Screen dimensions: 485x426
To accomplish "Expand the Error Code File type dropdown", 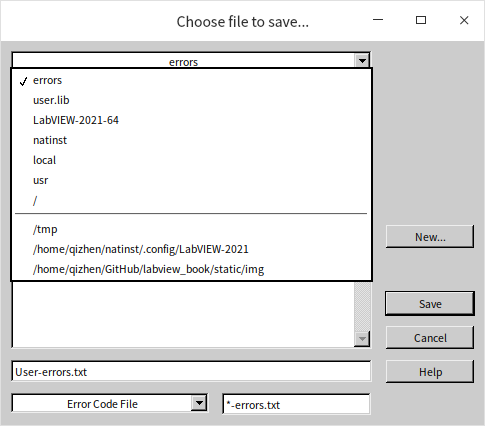I will pos(199,403).
